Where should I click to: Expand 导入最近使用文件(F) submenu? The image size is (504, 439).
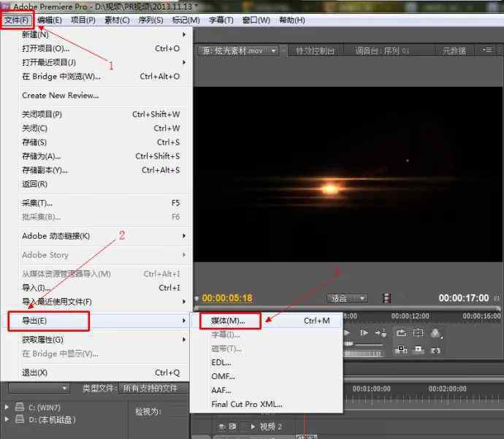coord(104,302)
